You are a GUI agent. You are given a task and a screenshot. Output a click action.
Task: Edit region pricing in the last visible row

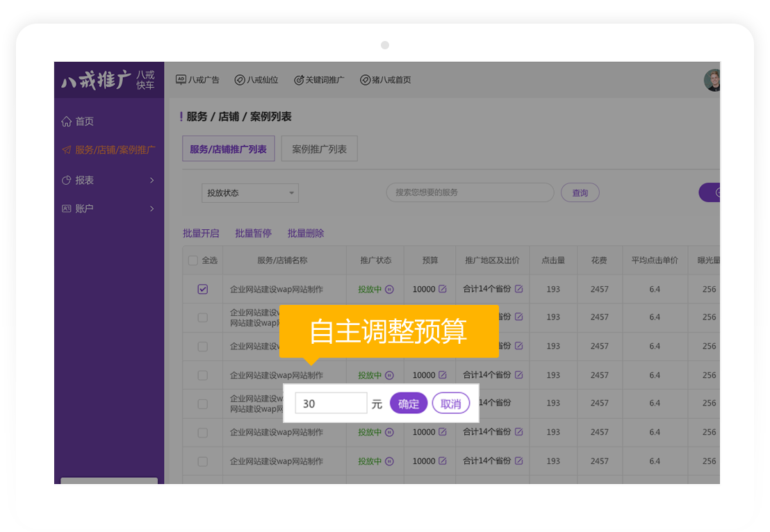click(x=518, y=461)
